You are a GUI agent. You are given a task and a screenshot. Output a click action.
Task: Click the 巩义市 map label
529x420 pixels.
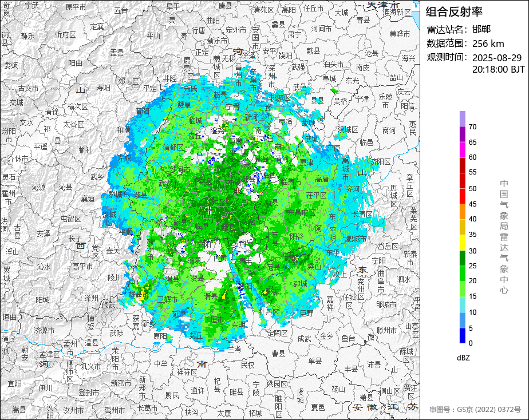[x=90, y=366]
